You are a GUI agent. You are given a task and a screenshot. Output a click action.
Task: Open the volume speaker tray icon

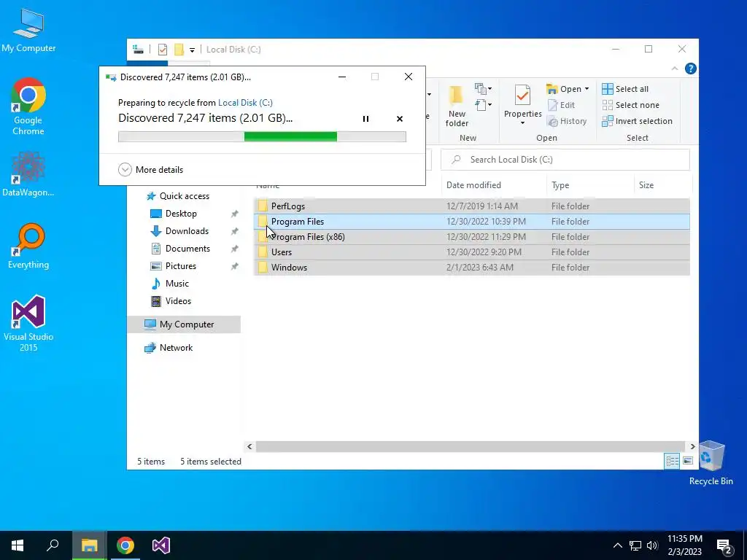tap(652, 545)
